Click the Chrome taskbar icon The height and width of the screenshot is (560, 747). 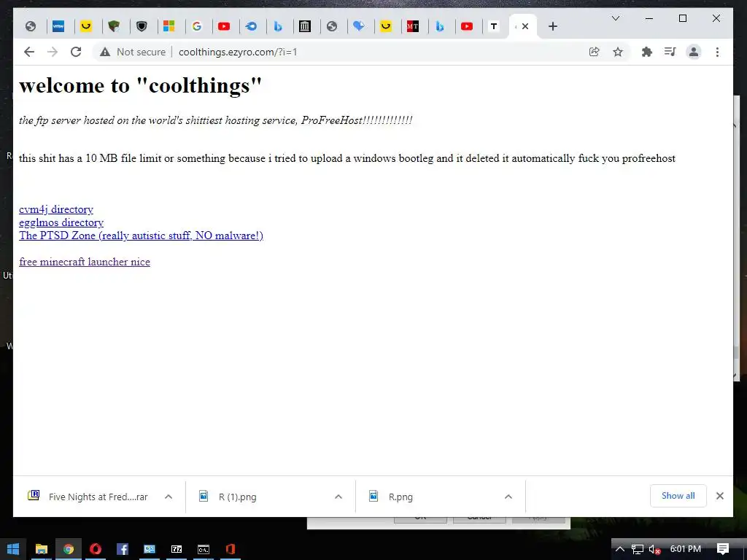68,549
